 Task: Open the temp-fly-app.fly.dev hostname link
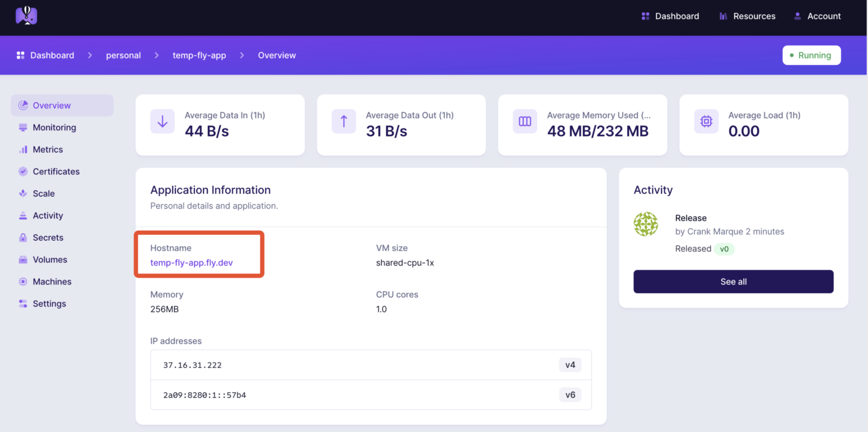pos(192,263)
